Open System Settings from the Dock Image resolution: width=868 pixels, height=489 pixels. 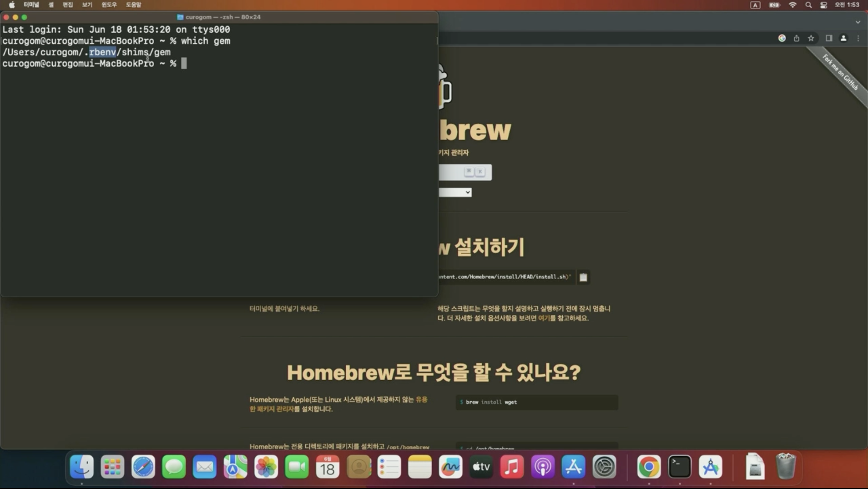click(x=604, y=466)
